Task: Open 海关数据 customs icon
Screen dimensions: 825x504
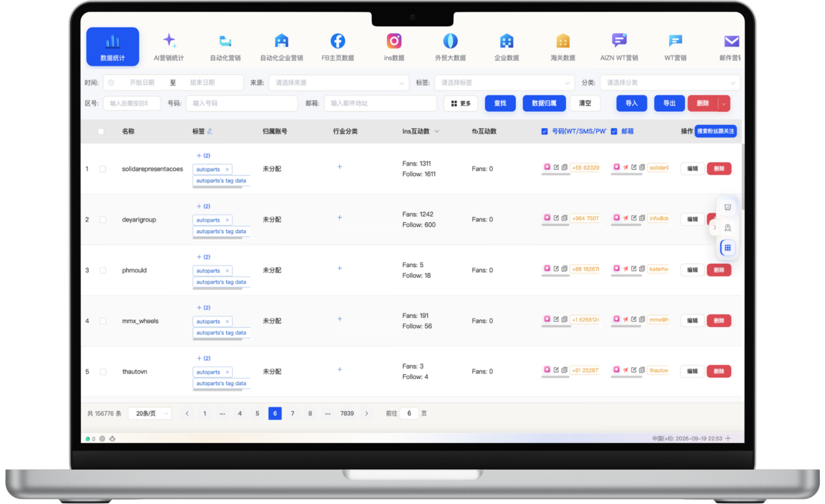Action: (x=563, y=41)
